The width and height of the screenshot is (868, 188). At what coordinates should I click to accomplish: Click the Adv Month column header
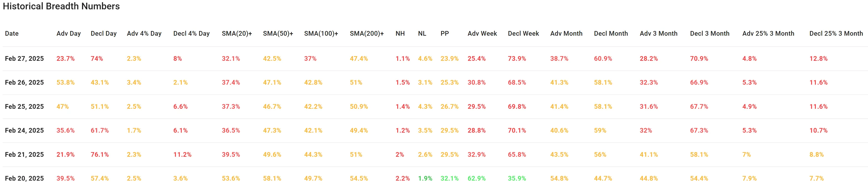[x=566, y=33]
